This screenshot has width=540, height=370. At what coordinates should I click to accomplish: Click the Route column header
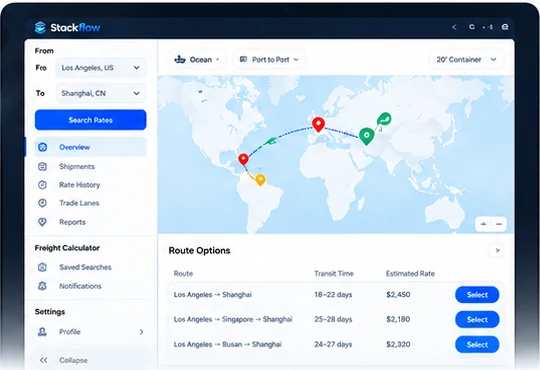pos(183,274)
